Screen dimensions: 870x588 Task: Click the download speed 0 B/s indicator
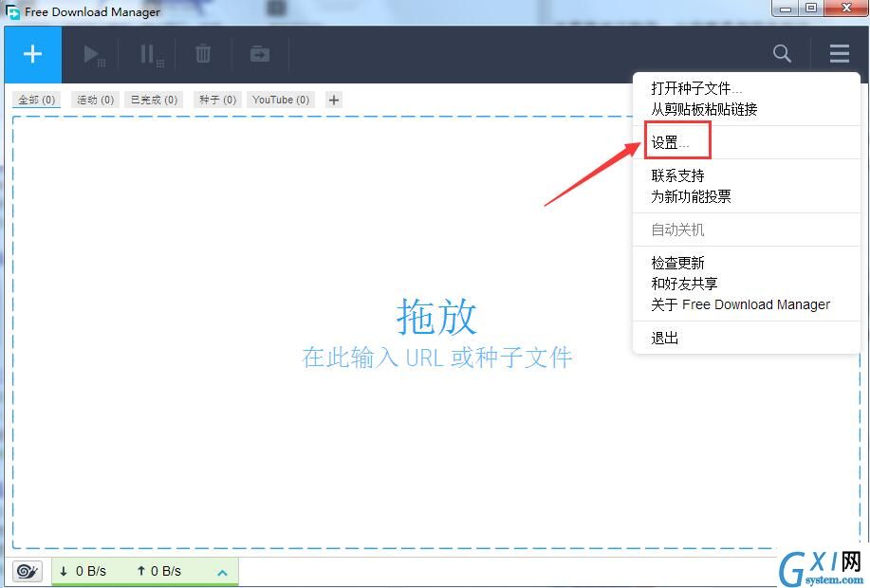click(x=83, y=571)
